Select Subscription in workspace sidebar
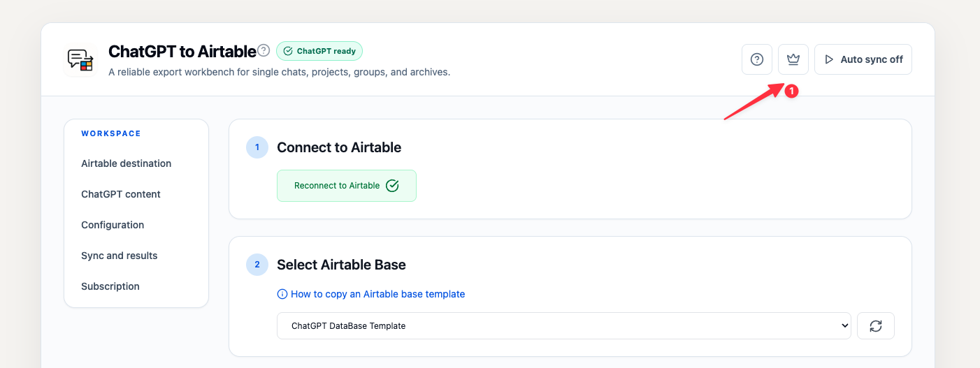This screenshot has height=368, width=980. click(110, 286)
